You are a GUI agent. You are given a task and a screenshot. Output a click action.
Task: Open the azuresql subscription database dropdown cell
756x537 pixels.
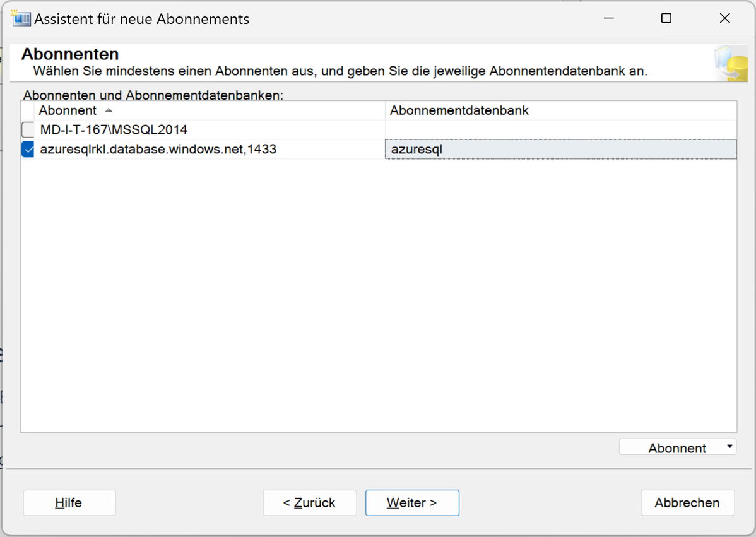tap(561, 150)
